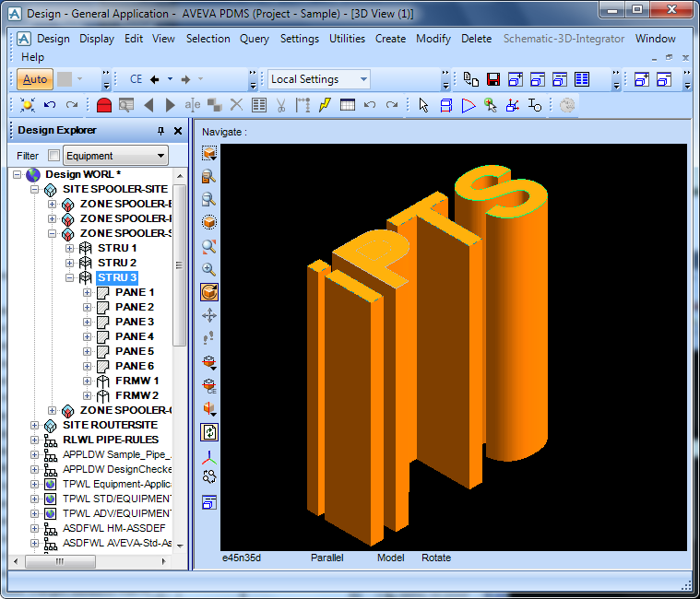Click the Get Work copy icon

pos(470,79)
